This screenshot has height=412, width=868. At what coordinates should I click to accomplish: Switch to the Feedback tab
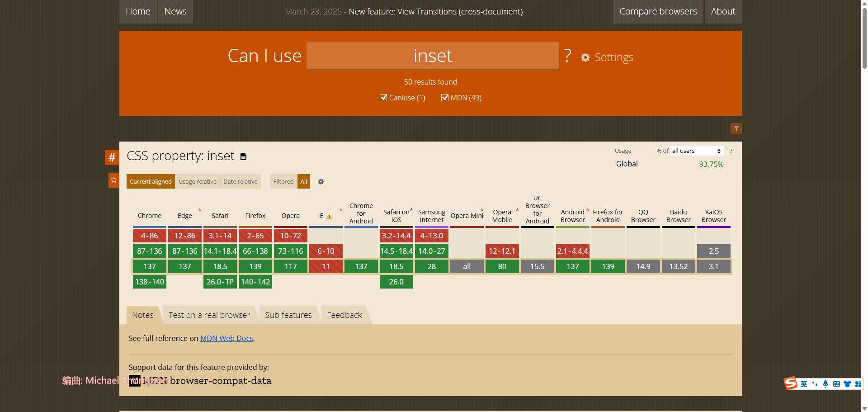(x=344, y=315)
